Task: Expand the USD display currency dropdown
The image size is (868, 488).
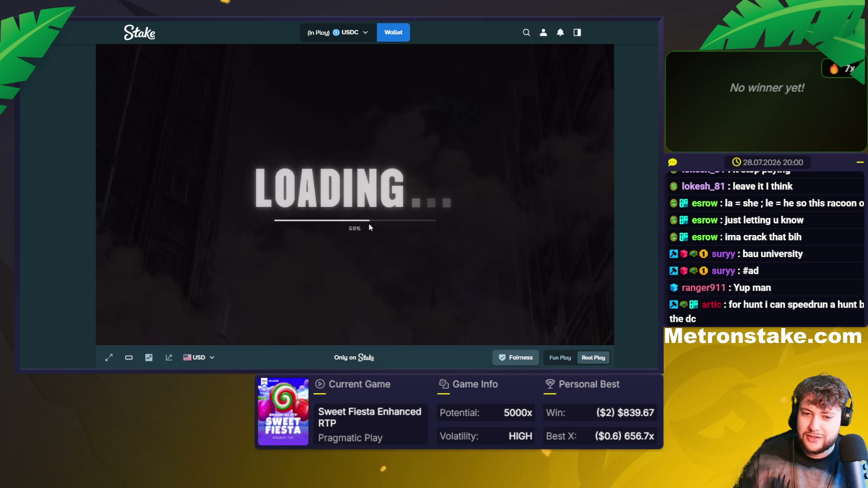Action: (x=199, y=357)
